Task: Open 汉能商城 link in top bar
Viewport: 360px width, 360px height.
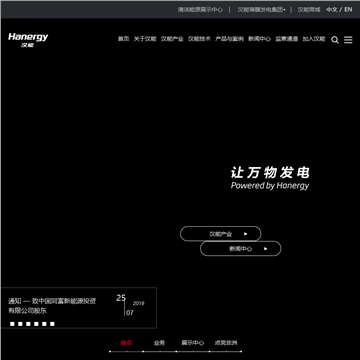Action: [309, 10]
